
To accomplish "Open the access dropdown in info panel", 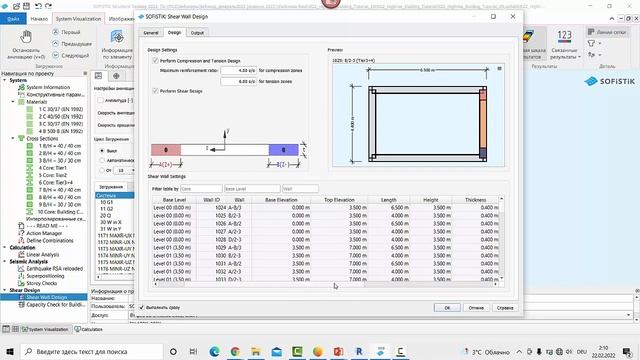I will click(628, 315).
